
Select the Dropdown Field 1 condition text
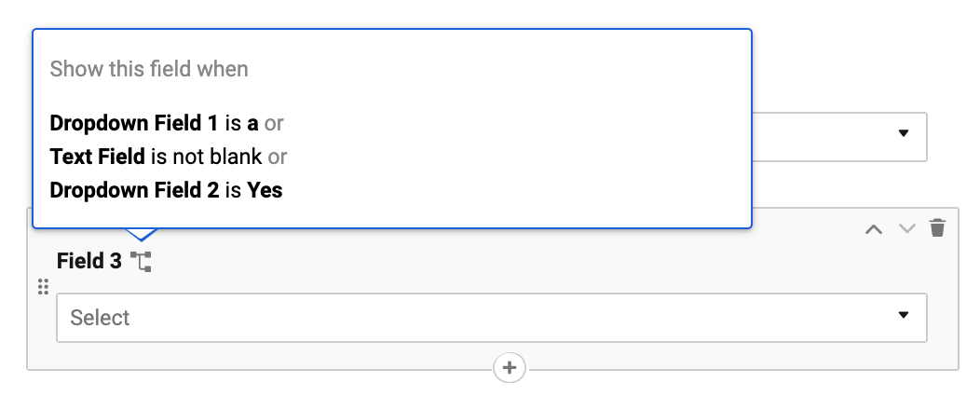[134, 123]
